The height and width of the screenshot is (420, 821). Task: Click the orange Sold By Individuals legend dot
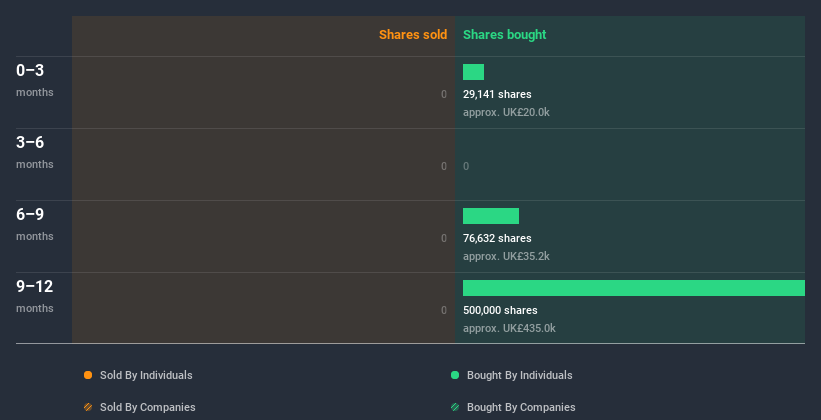tap(88, 375)
